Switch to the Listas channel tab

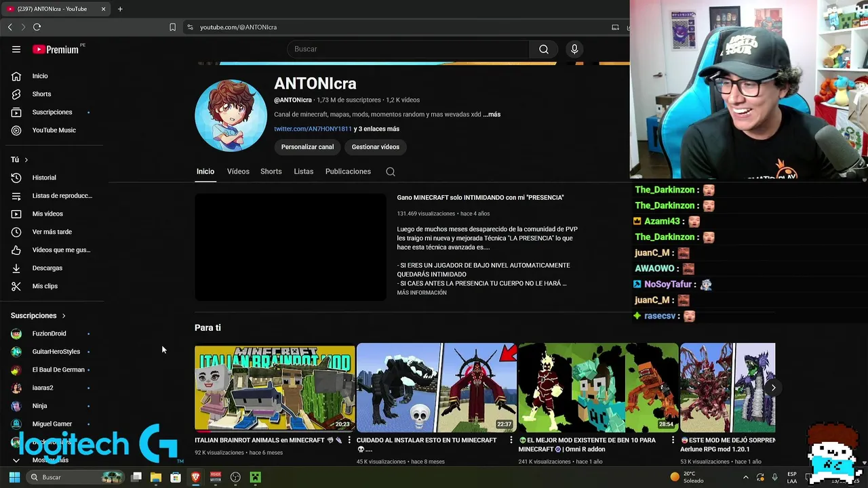coord(304,171)
